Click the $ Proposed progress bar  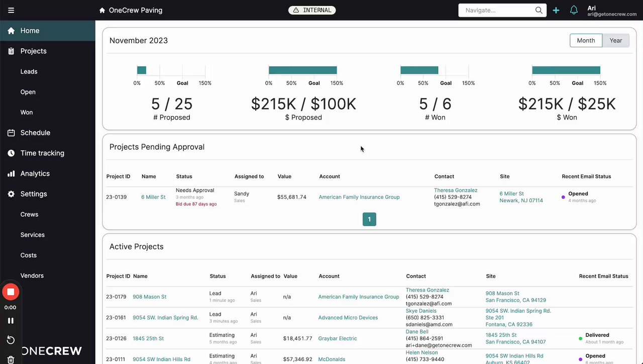303,70
